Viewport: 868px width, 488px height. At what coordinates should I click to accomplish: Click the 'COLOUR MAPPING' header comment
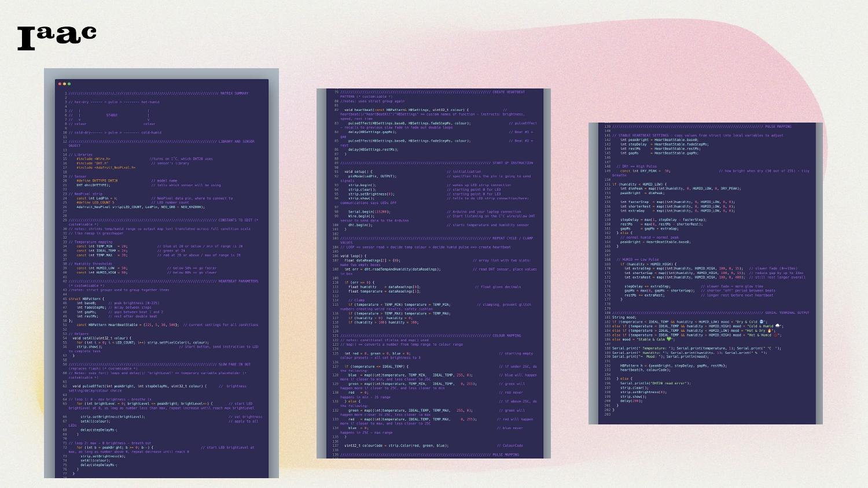tap(506, 335)
